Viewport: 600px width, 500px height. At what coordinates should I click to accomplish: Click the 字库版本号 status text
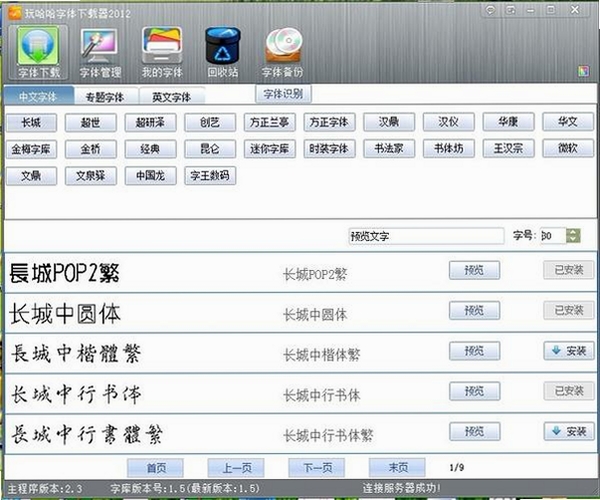pyautogui.click(x=185, y=488)
